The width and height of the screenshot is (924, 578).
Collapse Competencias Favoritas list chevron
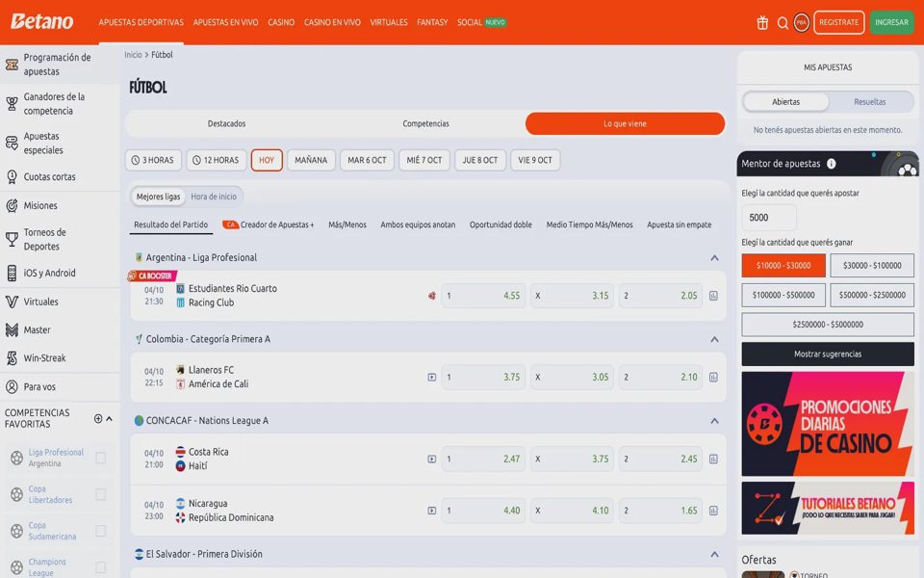click(x=109, y=418)
